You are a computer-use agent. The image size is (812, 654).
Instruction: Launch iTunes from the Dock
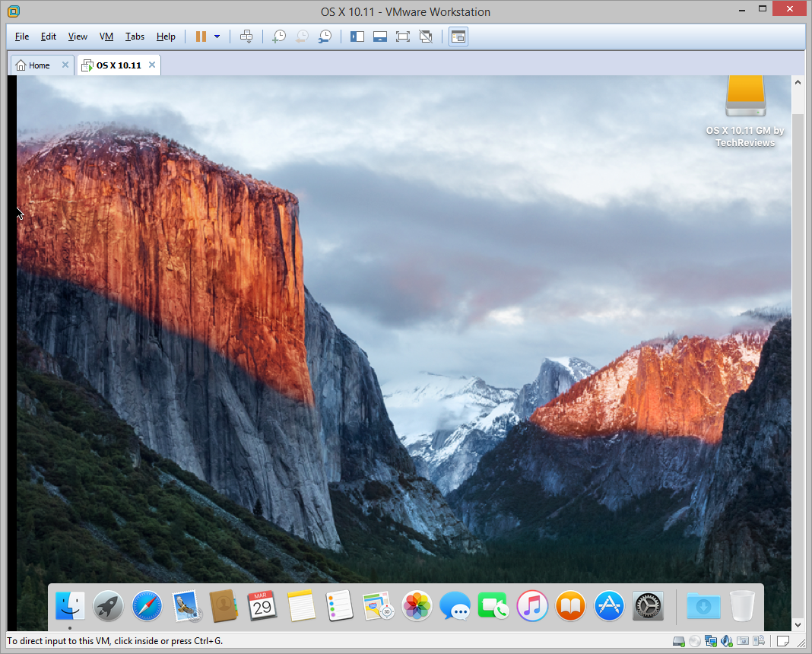[x=532, y=605]
